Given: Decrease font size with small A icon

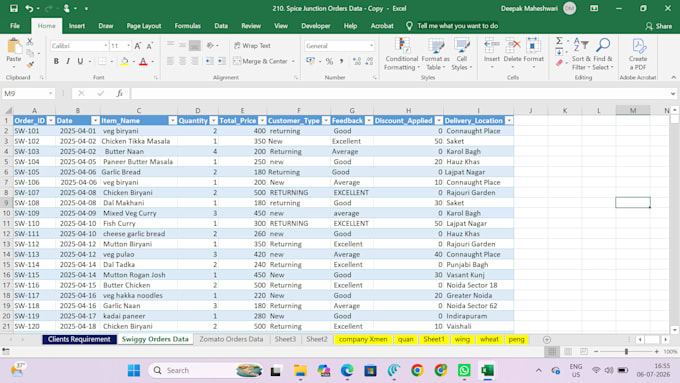Looking at the screenshot, I should coord(149,46).
